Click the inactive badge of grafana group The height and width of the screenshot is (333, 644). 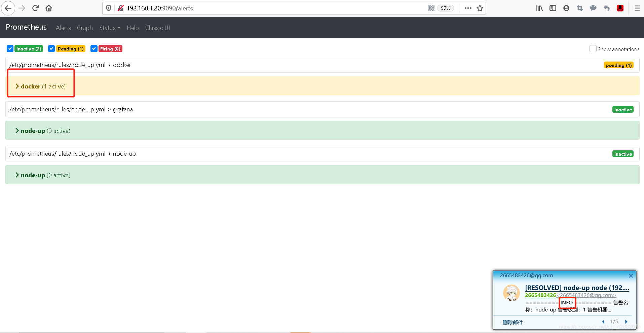(623, 110)
